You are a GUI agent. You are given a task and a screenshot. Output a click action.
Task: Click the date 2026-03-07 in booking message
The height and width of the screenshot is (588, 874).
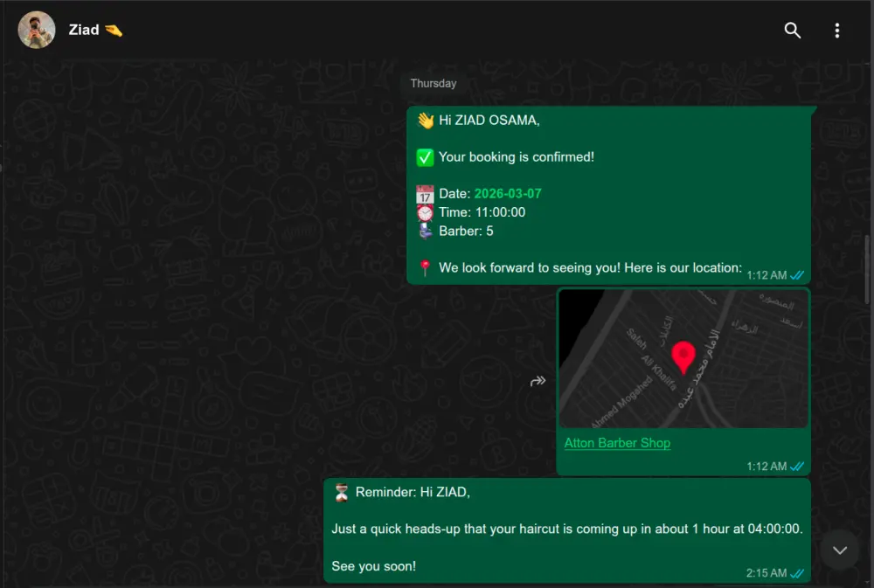point(507,193)
